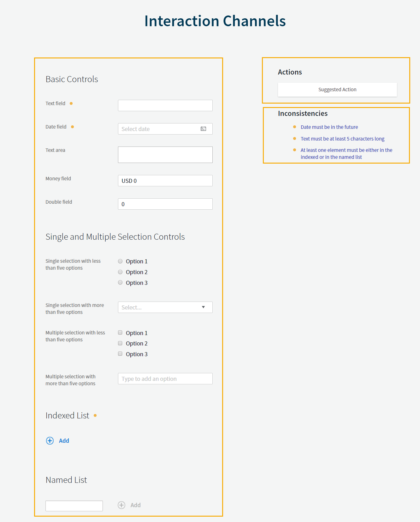Focus the Text field input box
The height and width of the screenshot is (522, 420).
(165, 105)
